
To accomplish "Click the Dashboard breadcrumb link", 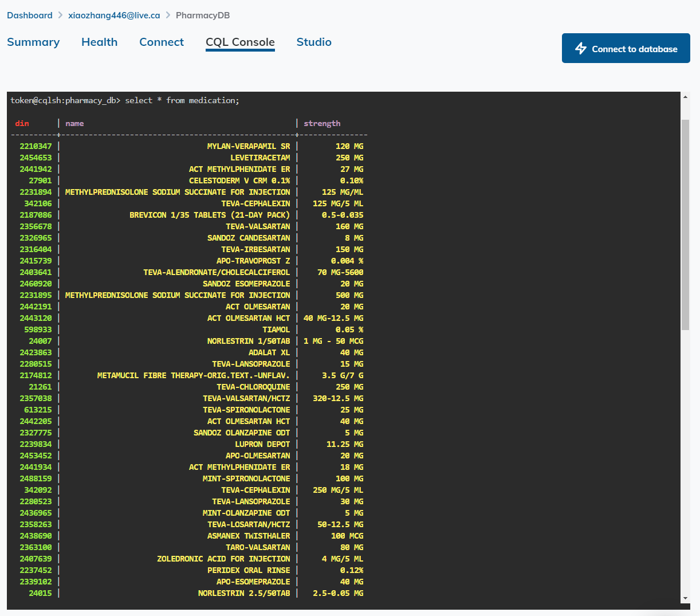I will (x=30, y=15).
